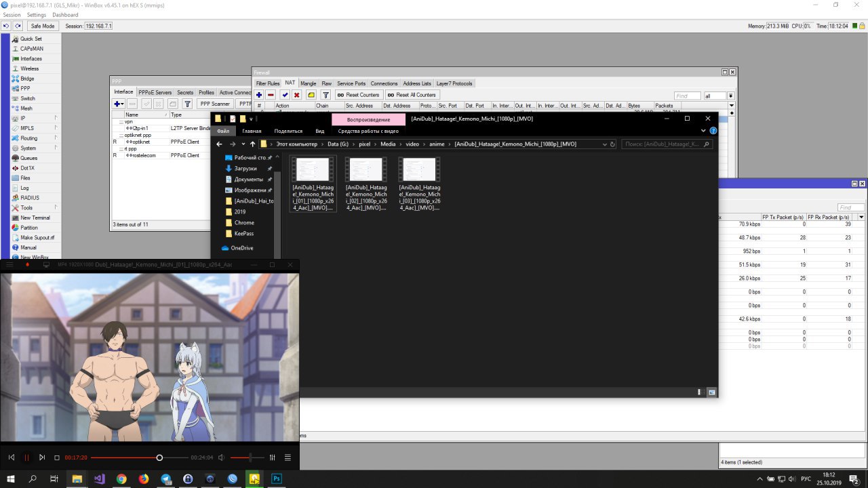Open the Queues section
This screenshot has height=488, width=868.
pos(28,158)
